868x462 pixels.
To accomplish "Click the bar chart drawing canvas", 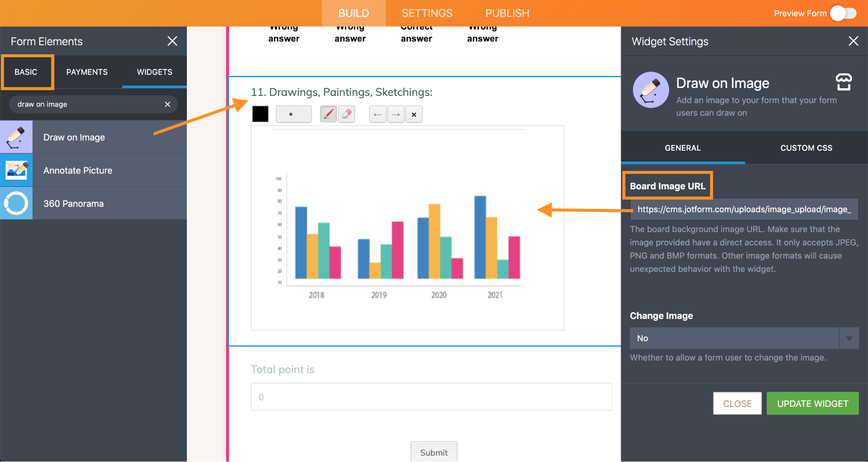I will pos(407,228).
